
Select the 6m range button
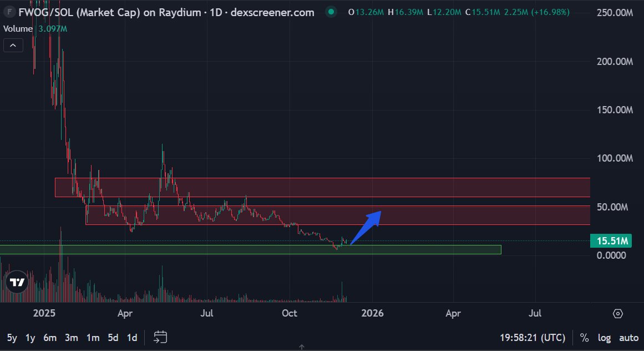[x=50, y=337]
